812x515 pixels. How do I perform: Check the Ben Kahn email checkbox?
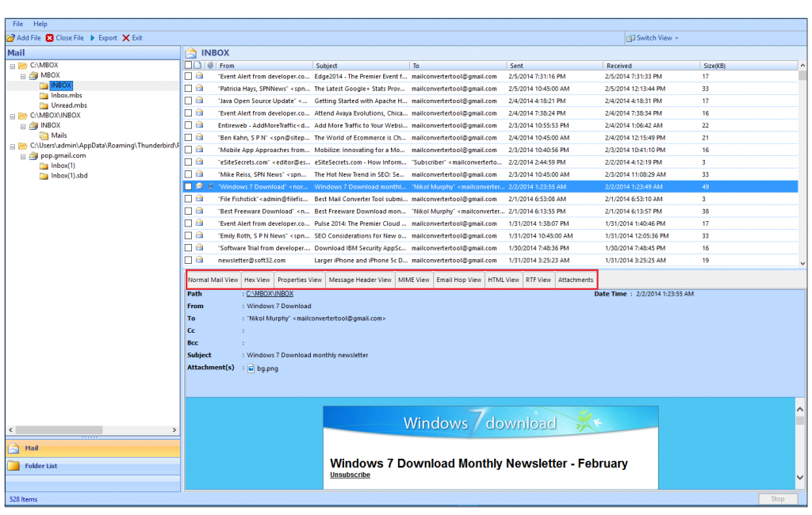tap(189, 138)
